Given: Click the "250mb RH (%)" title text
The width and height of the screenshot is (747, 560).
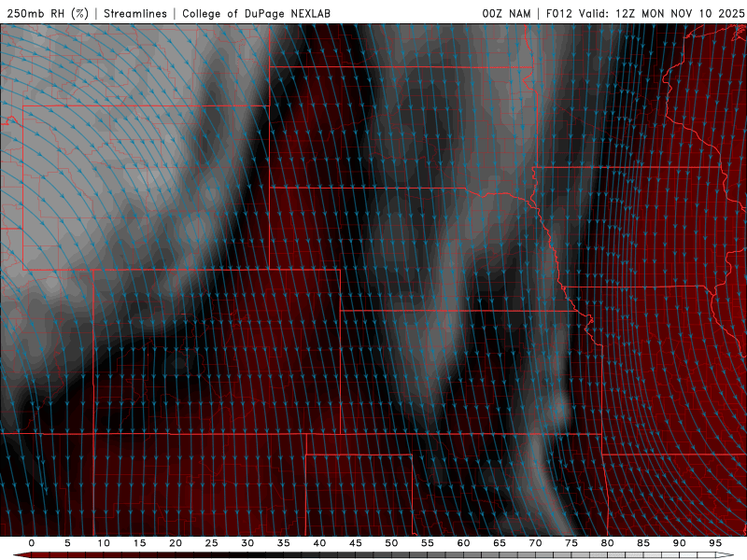Looking at the screenshot, I should click(49, 13).
